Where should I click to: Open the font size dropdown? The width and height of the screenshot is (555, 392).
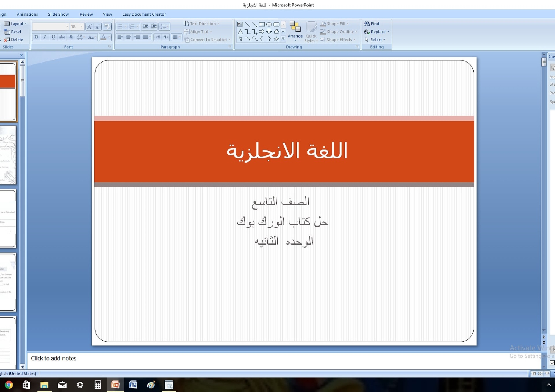(82, 26)
